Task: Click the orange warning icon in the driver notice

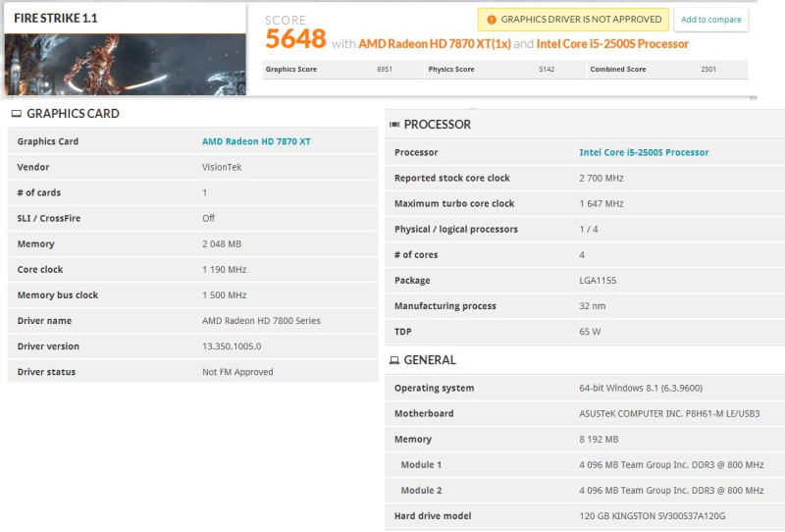Action: 492,20
